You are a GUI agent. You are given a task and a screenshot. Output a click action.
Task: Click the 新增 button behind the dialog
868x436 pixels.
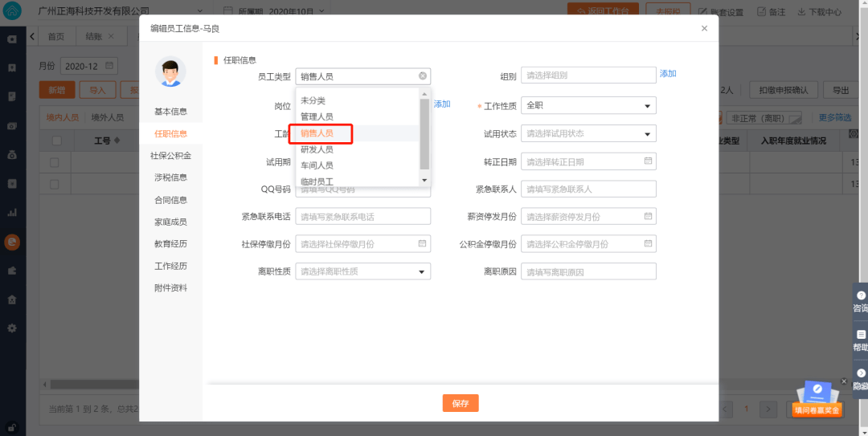point(56,90)
